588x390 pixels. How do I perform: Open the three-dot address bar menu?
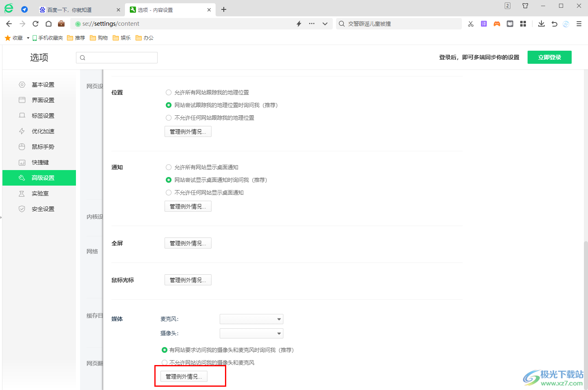312,24
